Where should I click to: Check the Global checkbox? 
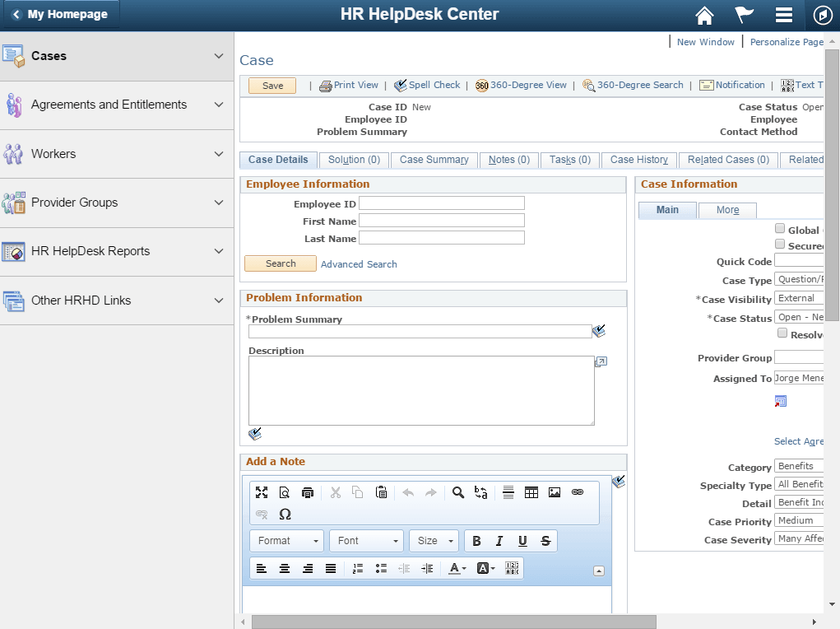779,229
